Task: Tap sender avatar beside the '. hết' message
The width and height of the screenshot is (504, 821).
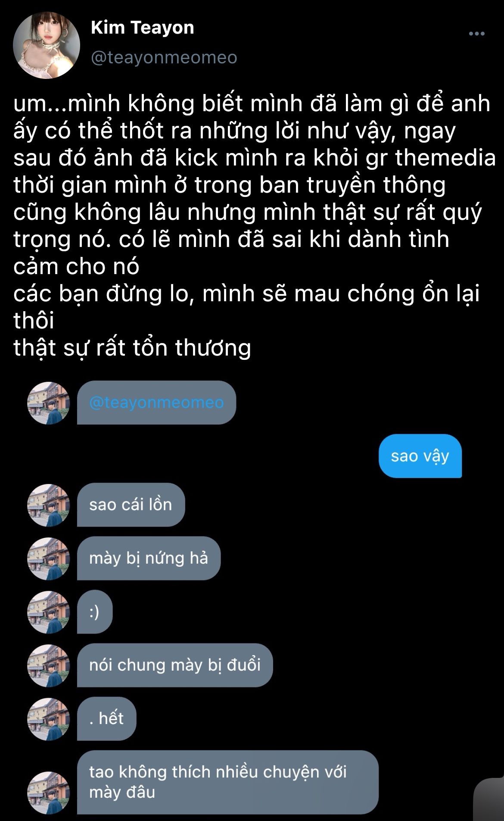Action: (48, 719)
